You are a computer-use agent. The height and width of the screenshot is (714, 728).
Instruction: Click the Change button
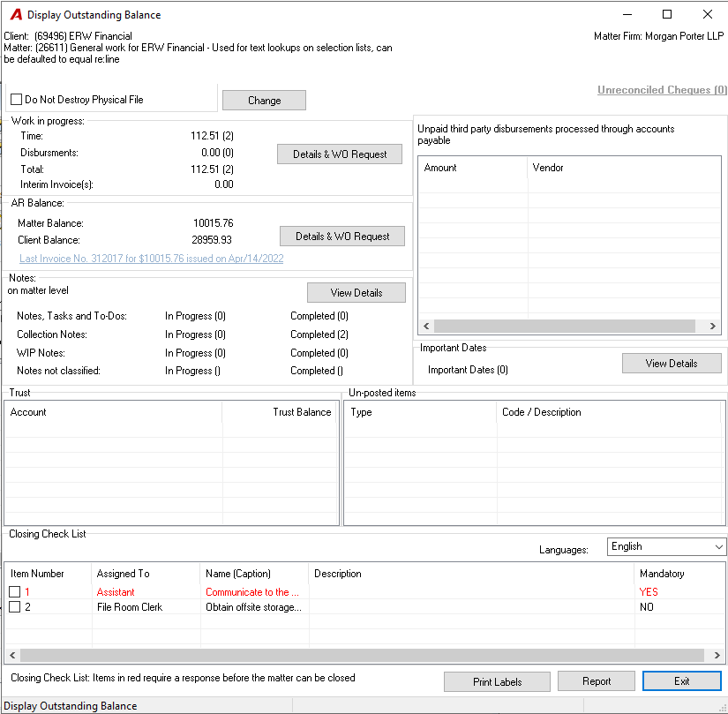pos(264,101)
